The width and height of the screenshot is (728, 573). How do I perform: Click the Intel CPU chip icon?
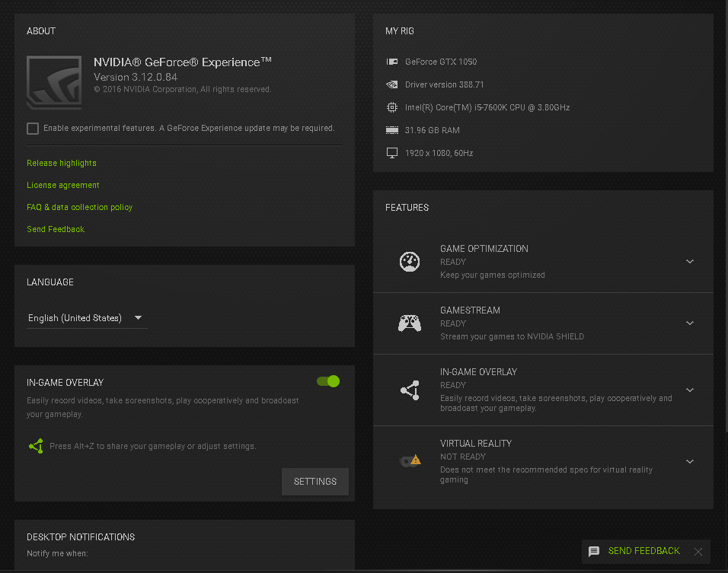tap(392, 107)
